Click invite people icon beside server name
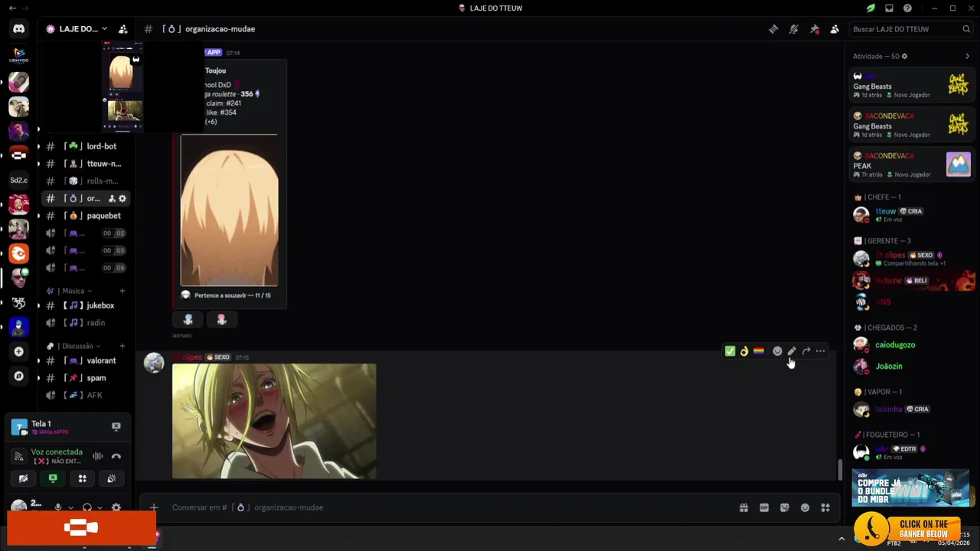 click(122, 29)
